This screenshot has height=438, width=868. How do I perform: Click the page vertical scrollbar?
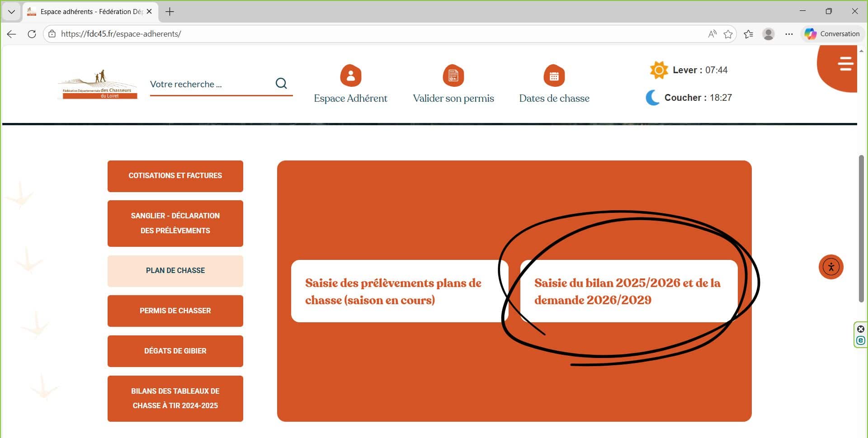point(861,229)
